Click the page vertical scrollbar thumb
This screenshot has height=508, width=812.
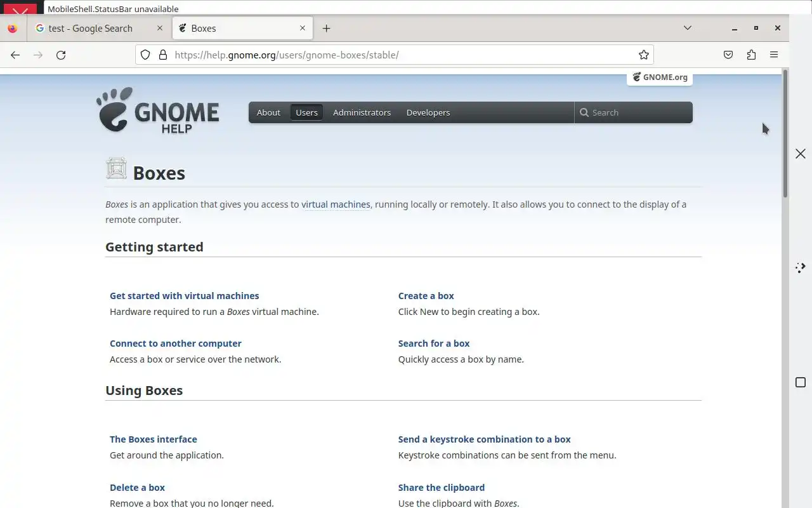tap(785, 133)
